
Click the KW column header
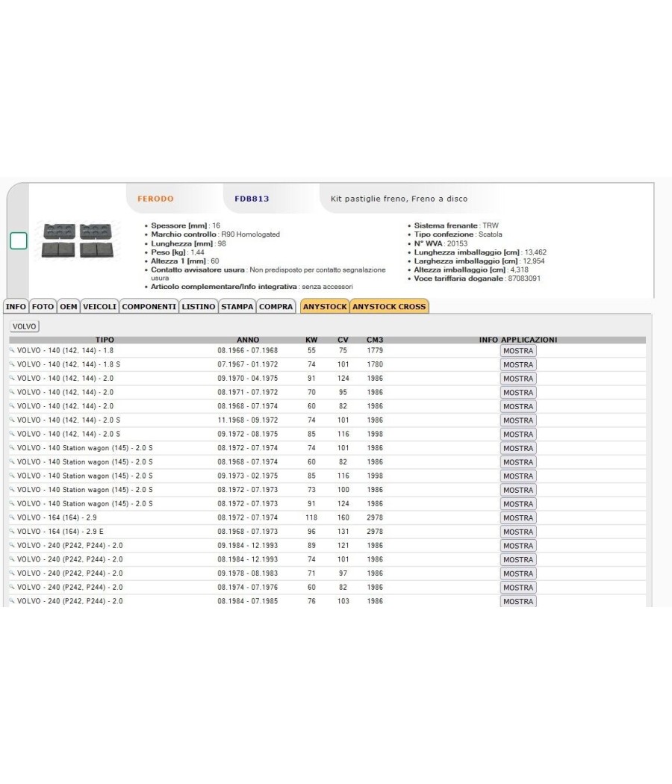coord(311,340)
